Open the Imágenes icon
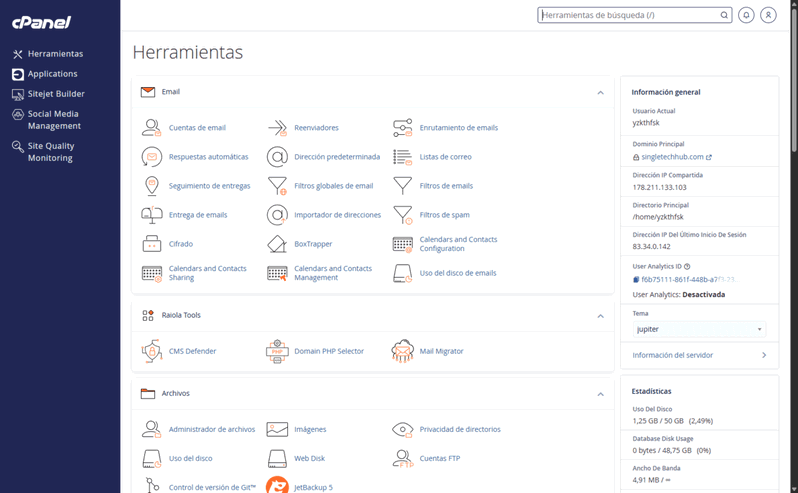This screenshot has height=493, width=798. 277,429
